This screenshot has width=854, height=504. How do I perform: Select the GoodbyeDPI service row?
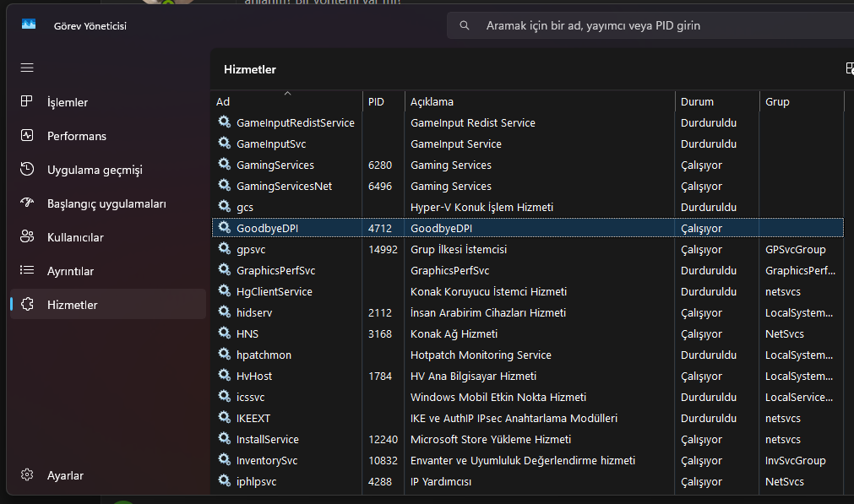[x=527, y=228]
